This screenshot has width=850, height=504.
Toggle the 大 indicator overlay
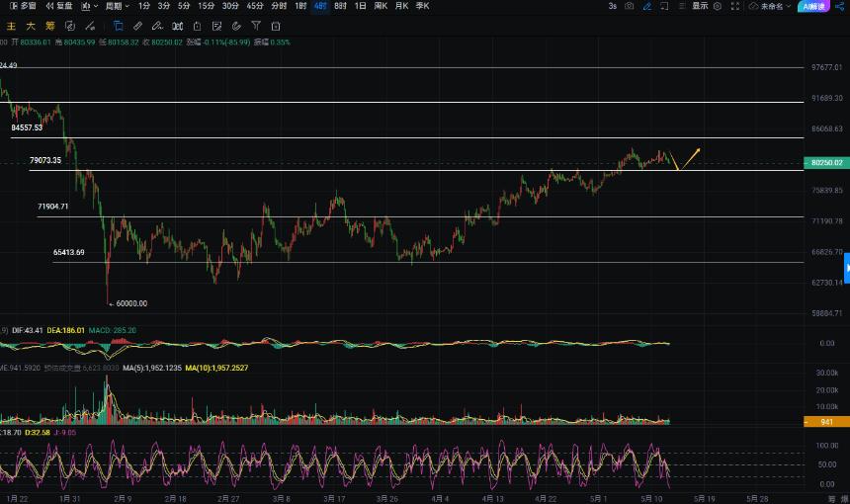(x=31, y=26)
